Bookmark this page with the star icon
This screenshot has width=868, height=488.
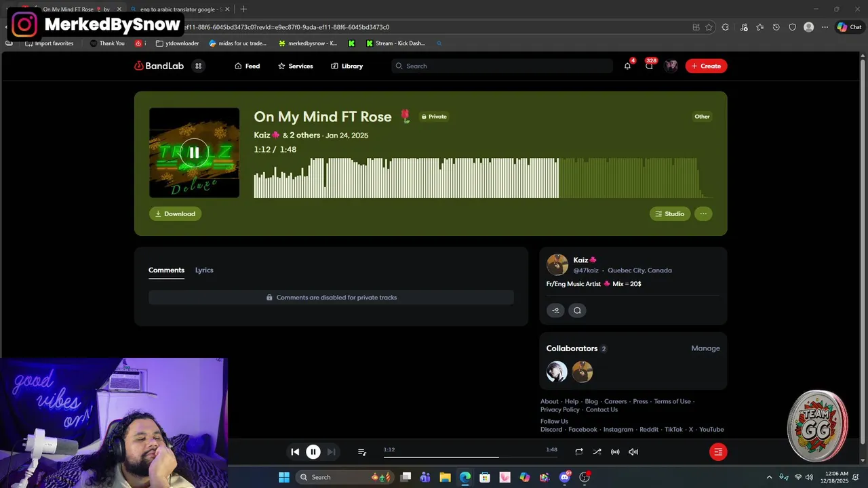(709, 27)
